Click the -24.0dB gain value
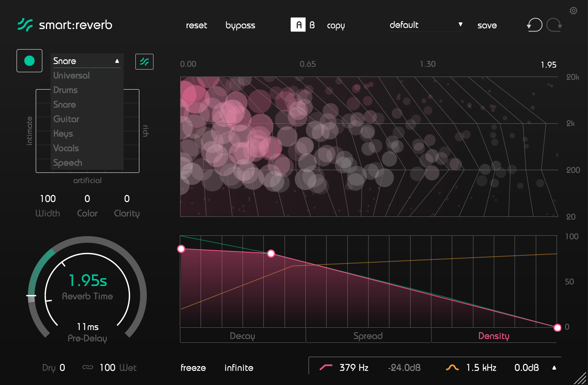Viewport: 588px width, 385px height. point(404,368)
